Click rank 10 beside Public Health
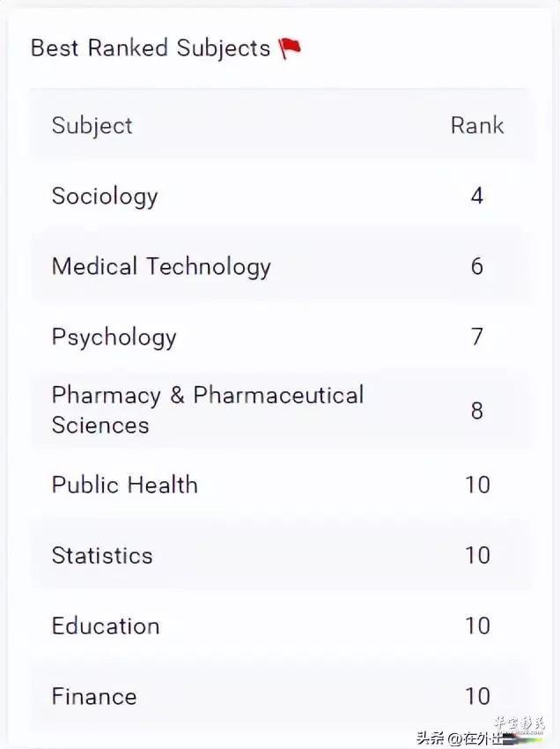This screenshot has width=560, height=749. tap(477, 485)
